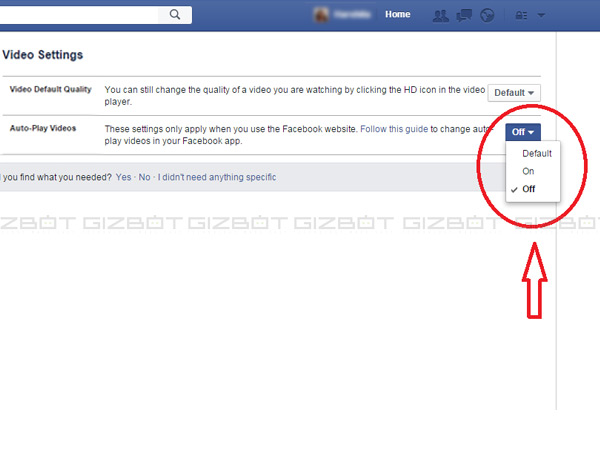Click the profile picture thumbnail
600x450 pixels.
pyautogui.click(x=322, y=15)
